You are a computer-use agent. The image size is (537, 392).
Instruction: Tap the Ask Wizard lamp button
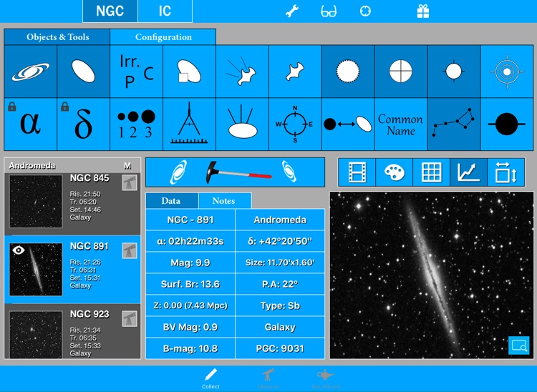pyautogui.click(x=325, y=378)
